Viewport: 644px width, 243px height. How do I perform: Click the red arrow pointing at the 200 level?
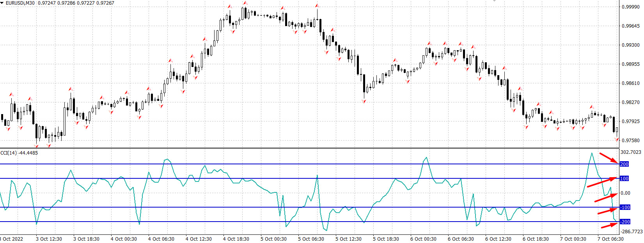[x=609, y=158]
